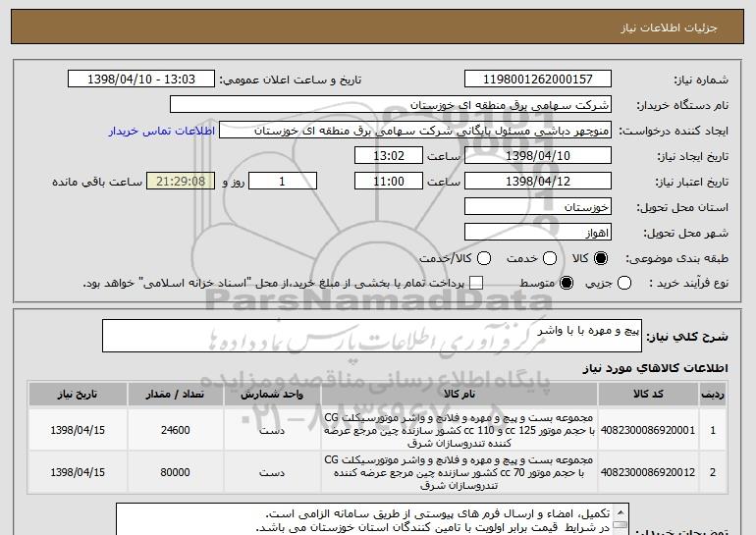756x535 pixels.
Task: Click the public announcement date field 1398/04/10 - 13:03
Action: 141,80
